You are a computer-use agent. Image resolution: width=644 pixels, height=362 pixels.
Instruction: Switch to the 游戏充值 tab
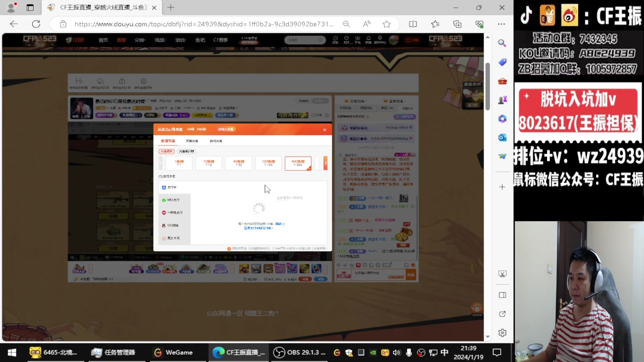pos(216,141)
